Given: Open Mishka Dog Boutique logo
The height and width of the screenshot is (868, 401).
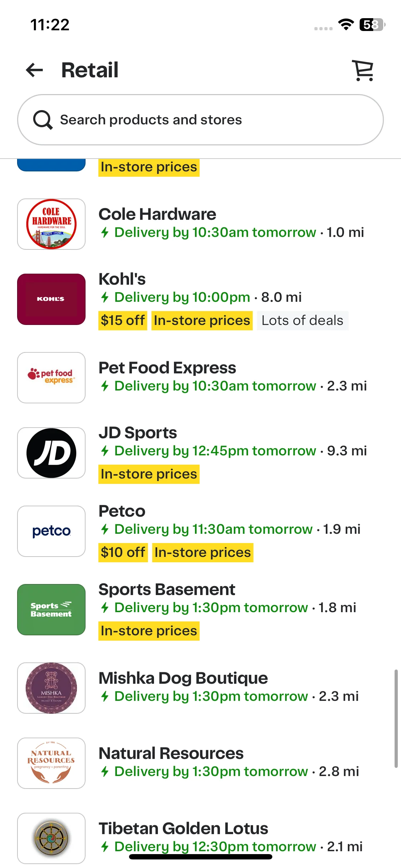Looking at the screenshot, I should [51, 688].
